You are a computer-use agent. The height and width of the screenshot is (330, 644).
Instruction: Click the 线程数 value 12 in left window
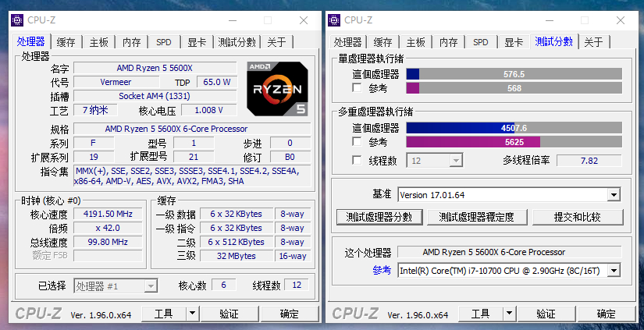(297, 285)
